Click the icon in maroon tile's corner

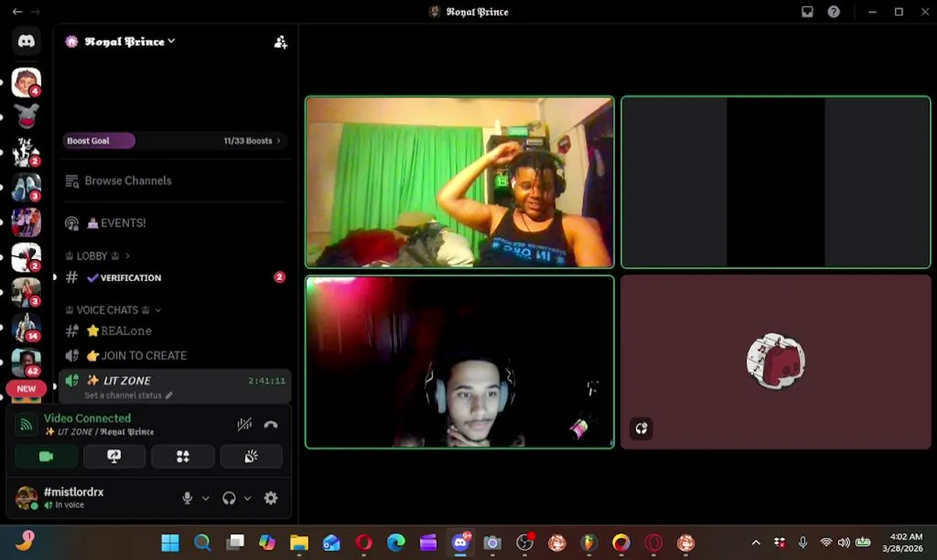pos(641,429)
